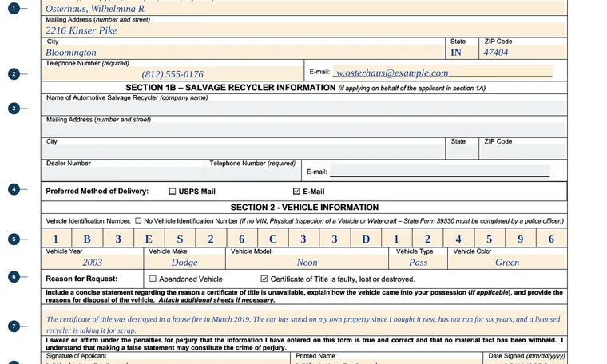Click the Signature of Applicant label
Screen dimensions: 607x364
(x=76, y=355)
